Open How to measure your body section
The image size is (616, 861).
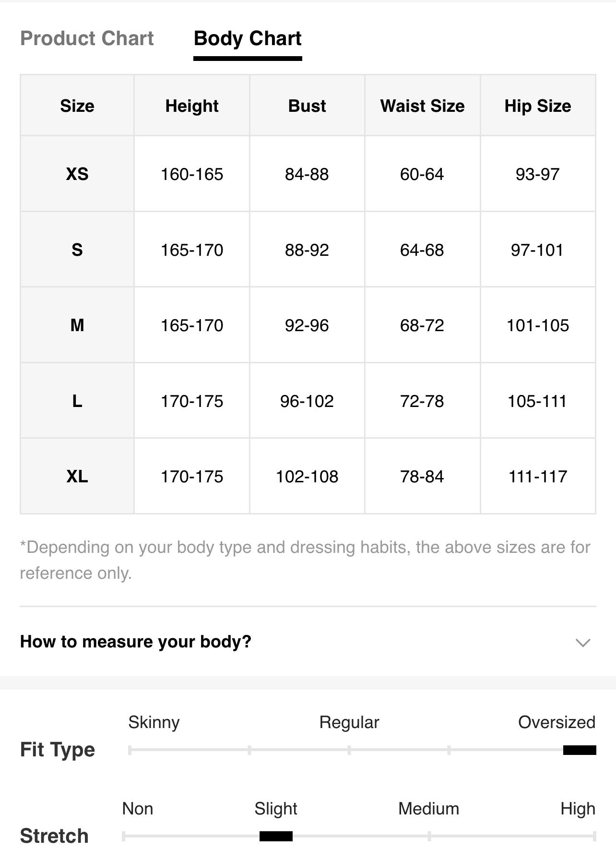point(308,642)
